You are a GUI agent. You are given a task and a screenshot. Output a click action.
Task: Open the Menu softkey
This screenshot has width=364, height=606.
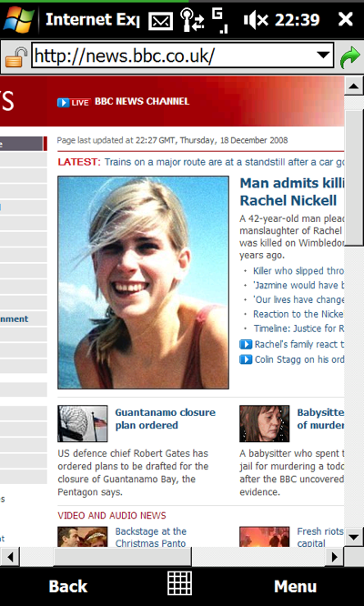295,587
